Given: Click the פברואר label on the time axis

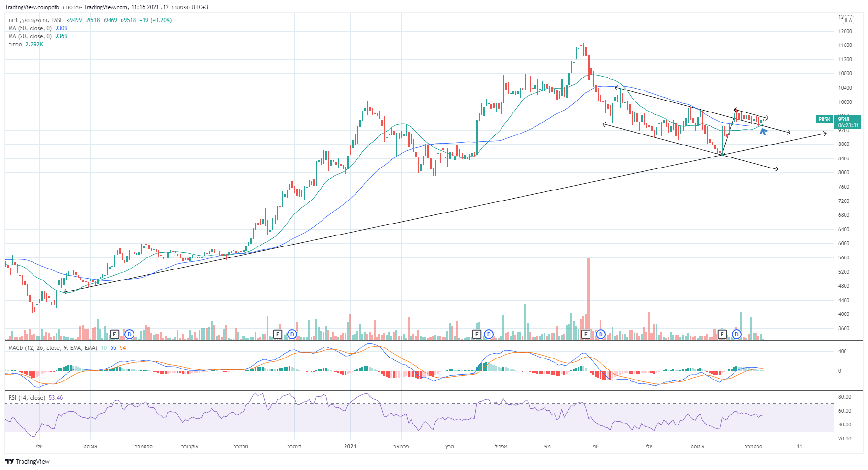Looking at the screenshot, I should 401,446.
